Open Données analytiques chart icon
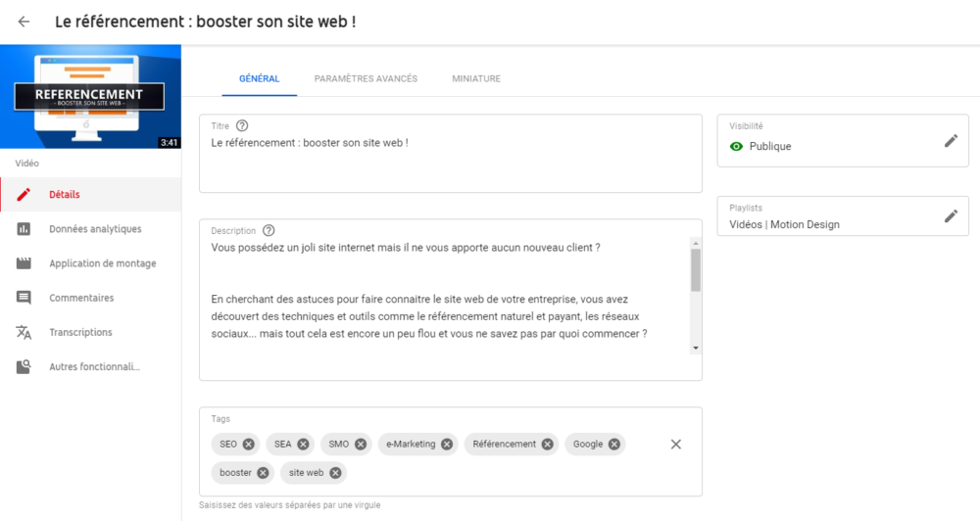 pos(24,228)
